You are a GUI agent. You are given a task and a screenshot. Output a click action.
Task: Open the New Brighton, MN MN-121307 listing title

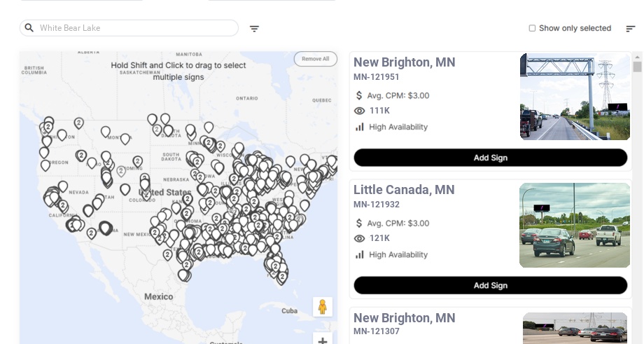point(404,318)
